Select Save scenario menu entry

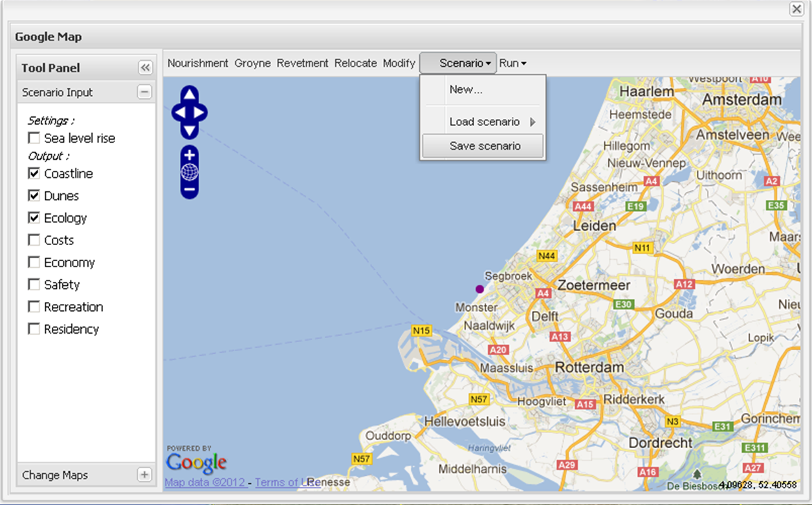483,146
